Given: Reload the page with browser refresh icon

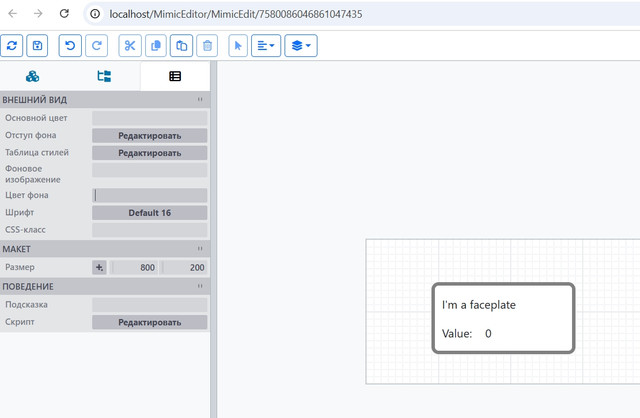Looking at the screenshot, I should pos(64,14).
